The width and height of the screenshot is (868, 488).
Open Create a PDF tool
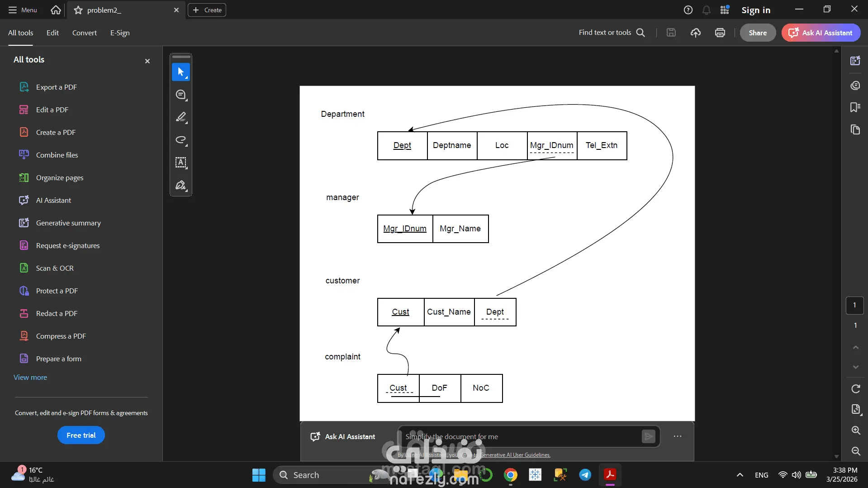pos(56,132)
